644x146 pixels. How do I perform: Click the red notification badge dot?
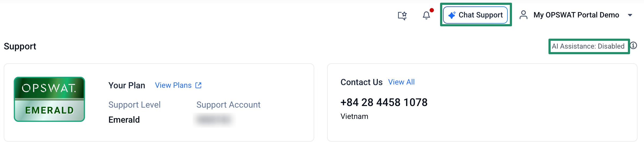tap(432, 10)
